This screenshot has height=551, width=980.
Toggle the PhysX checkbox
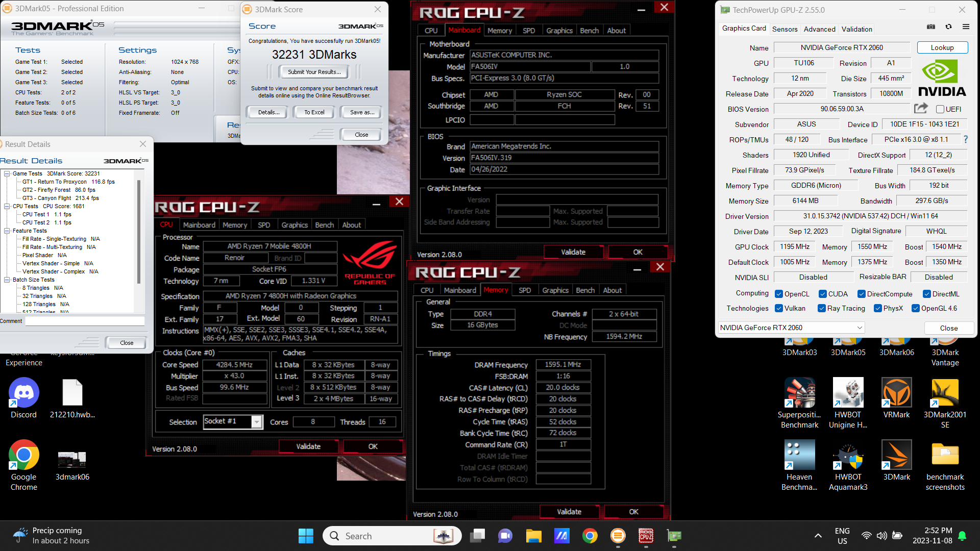coord(877,308)
